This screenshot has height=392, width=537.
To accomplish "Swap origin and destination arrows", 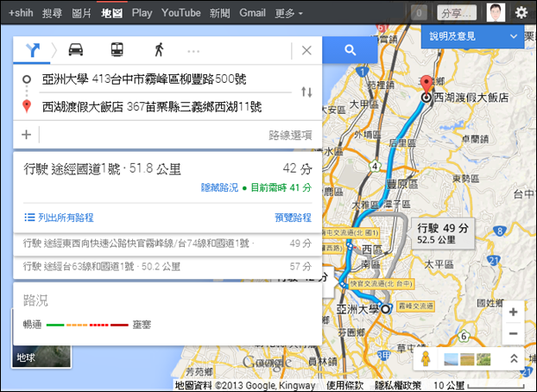I will [x=306, y=92].
